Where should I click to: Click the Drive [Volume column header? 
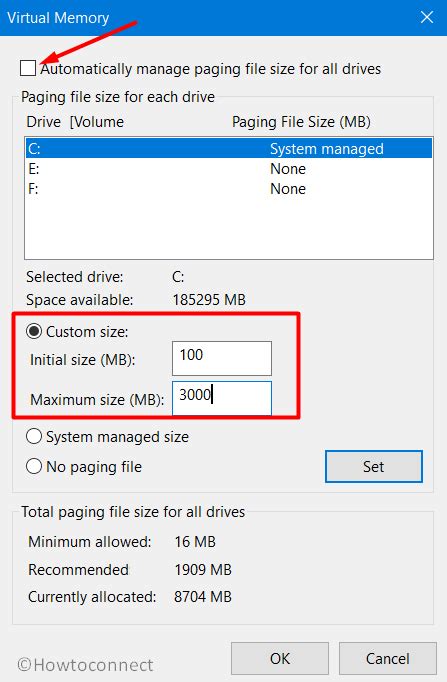point(75,122)
